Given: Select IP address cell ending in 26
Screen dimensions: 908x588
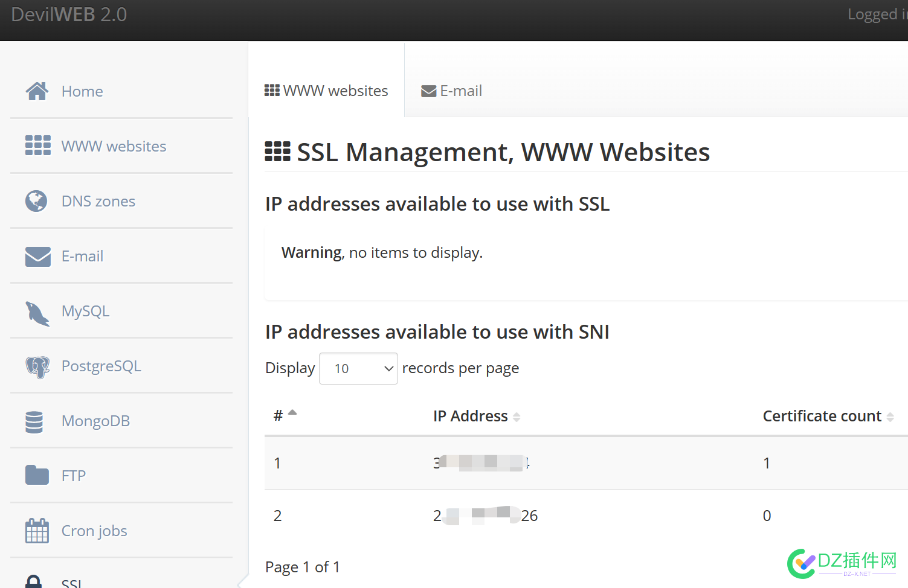Looking at the screenshot, I should 485,516.
